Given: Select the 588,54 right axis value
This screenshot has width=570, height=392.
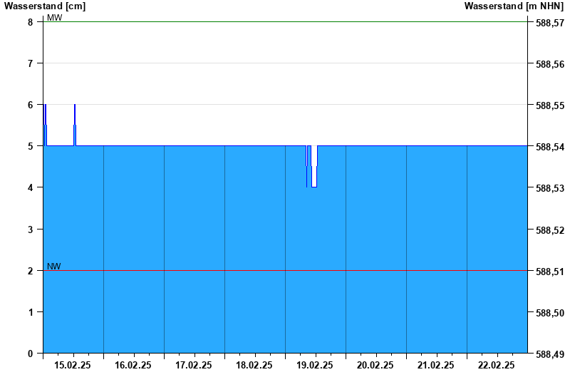Looking at the screenshot, I should point(549,148).
